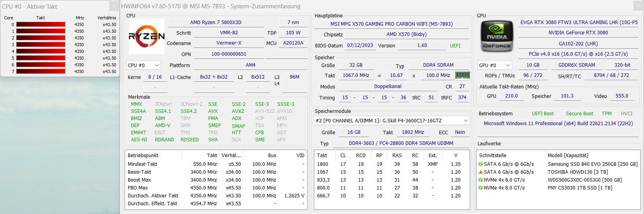The height and width of the screenshot is (214, 644).
Task: Close the CPU #0 Aktiver Takt window
Action: click(114, 6)
